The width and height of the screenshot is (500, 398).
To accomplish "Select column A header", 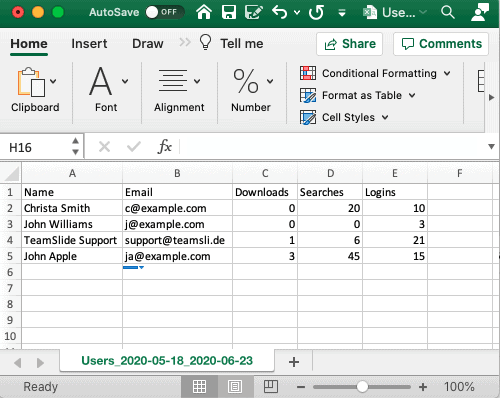I will (72, 173).
